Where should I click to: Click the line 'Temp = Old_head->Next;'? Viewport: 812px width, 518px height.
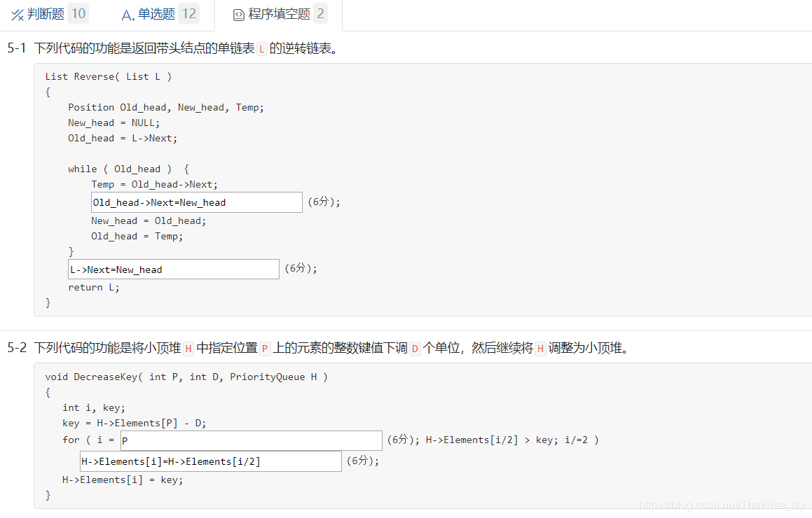point(154,185)
